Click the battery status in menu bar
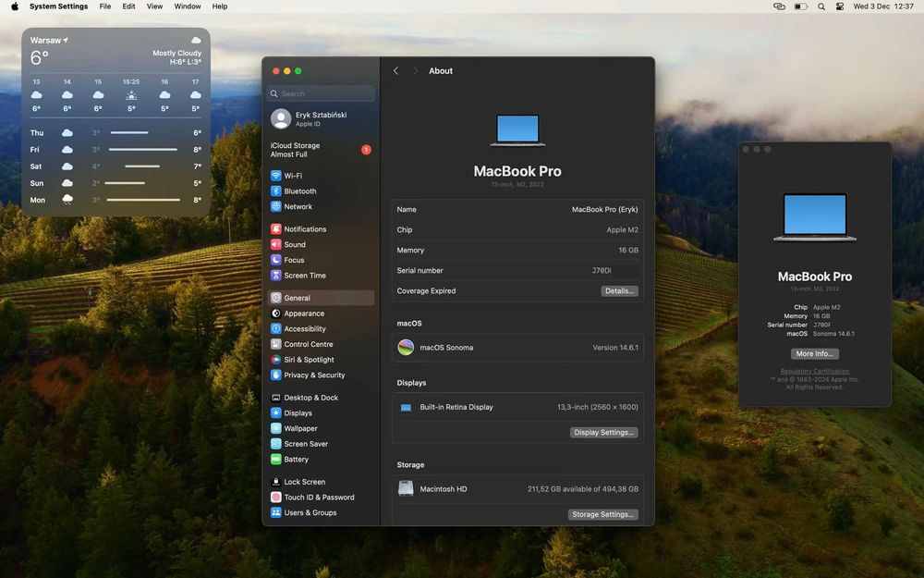Image resolution: width=924 pixels, height=578 pixels. tap(801, 6)
